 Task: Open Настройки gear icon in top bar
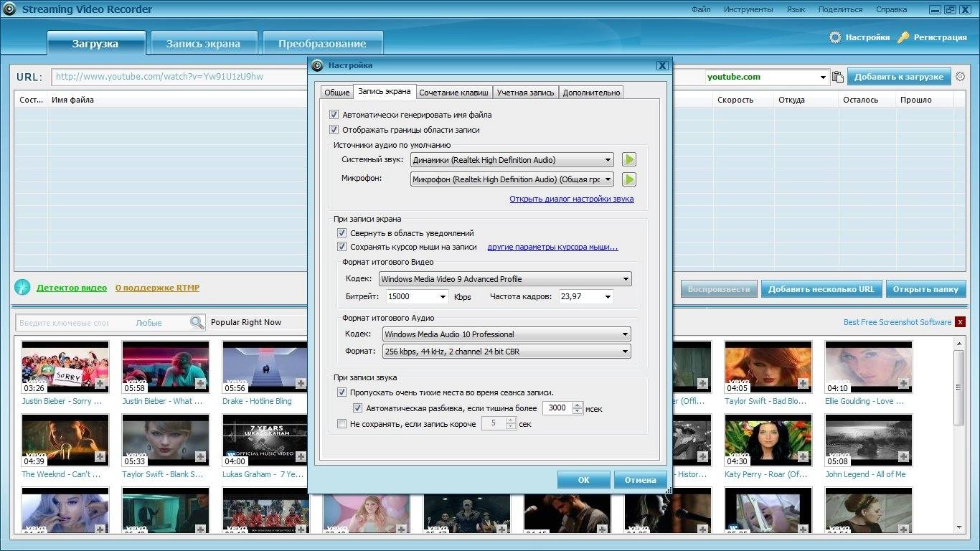tap(835, 37)
